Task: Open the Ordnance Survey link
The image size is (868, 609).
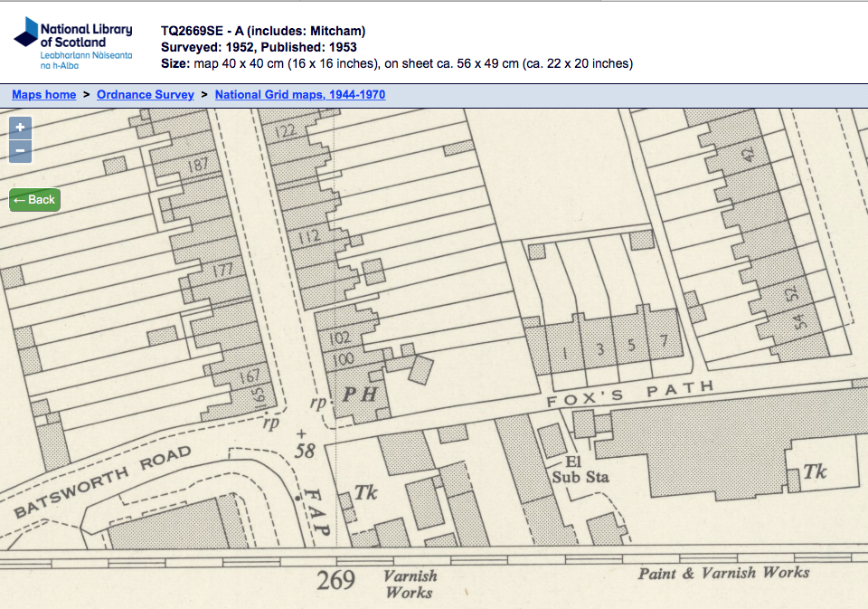Action: pyautogui.click(x=146, y=94)
